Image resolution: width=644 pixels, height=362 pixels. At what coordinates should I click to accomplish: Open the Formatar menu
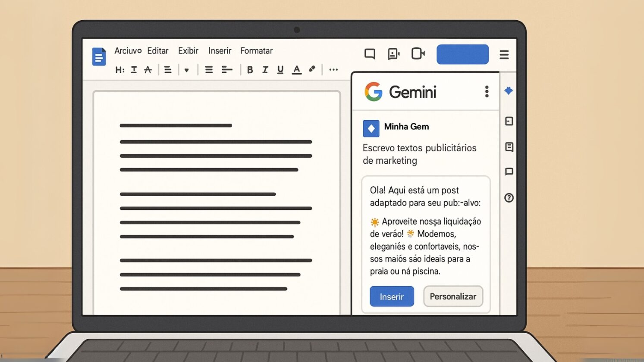coord(256,50)
